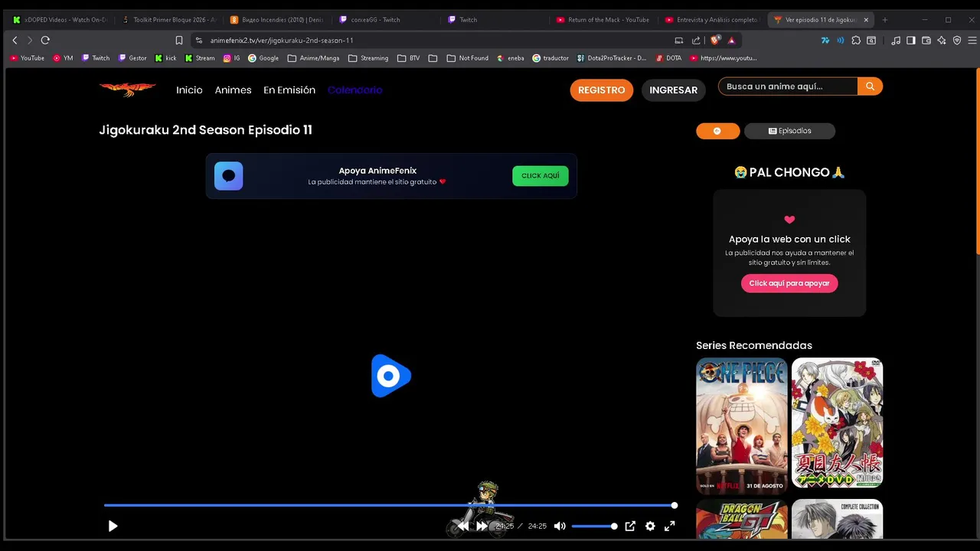980x551 pixels.
Task: Adjust the volume slider in the player
Action: pos(594,526)
